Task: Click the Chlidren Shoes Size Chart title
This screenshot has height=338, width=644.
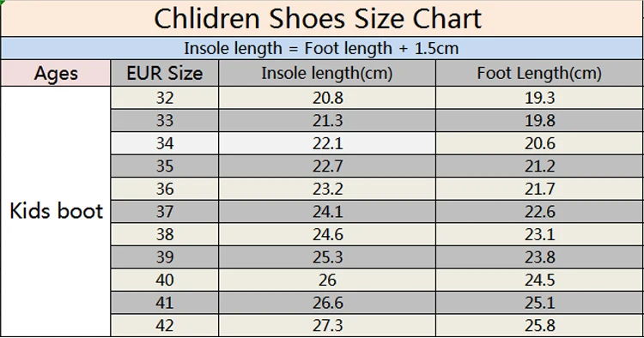Action: 318,19
